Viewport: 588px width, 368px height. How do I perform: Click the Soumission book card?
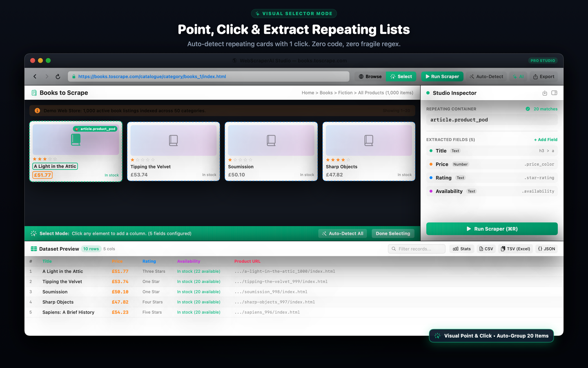[x=271, y=151]
